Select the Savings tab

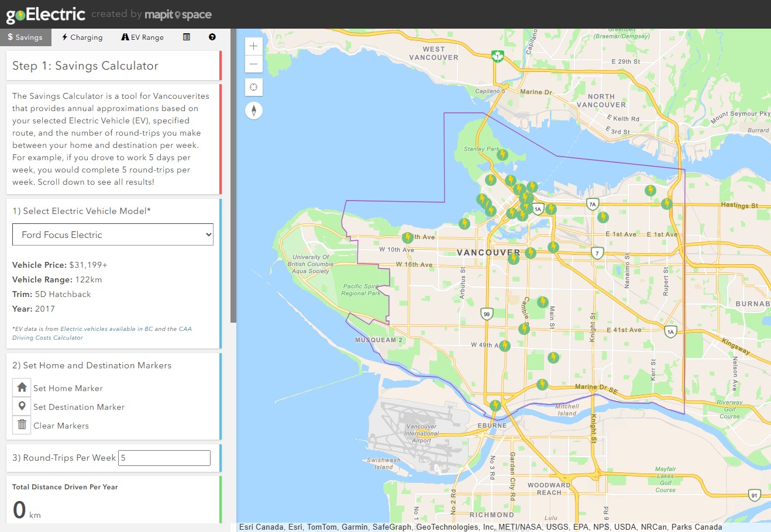(x=25, y=37)
